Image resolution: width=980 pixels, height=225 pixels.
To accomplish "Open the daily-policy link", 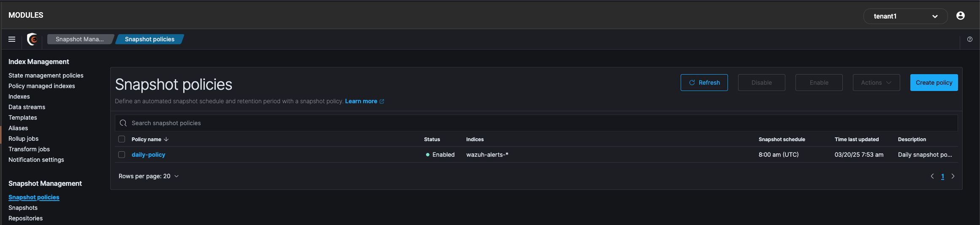I will (148, 155).
